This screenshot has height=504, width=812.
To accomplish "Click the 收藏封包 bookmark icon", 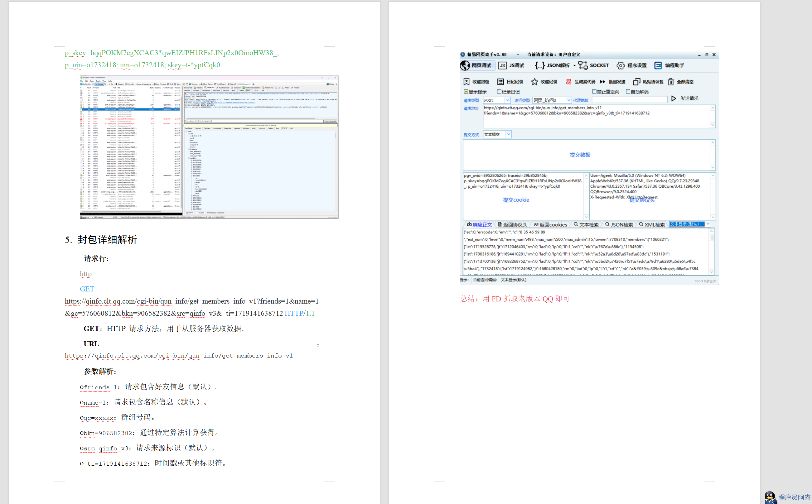I will [x=466, y=82].
